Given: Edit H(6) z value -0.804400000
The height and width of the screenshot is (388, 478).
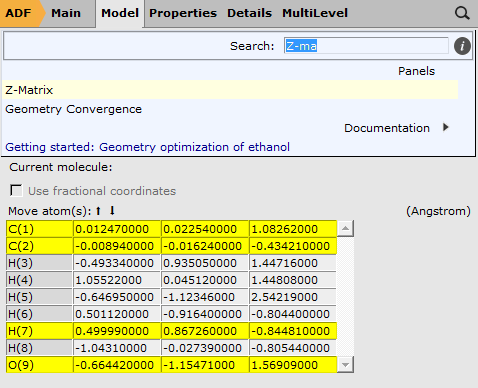Looking at the screenshot, I should coord(293,314).
